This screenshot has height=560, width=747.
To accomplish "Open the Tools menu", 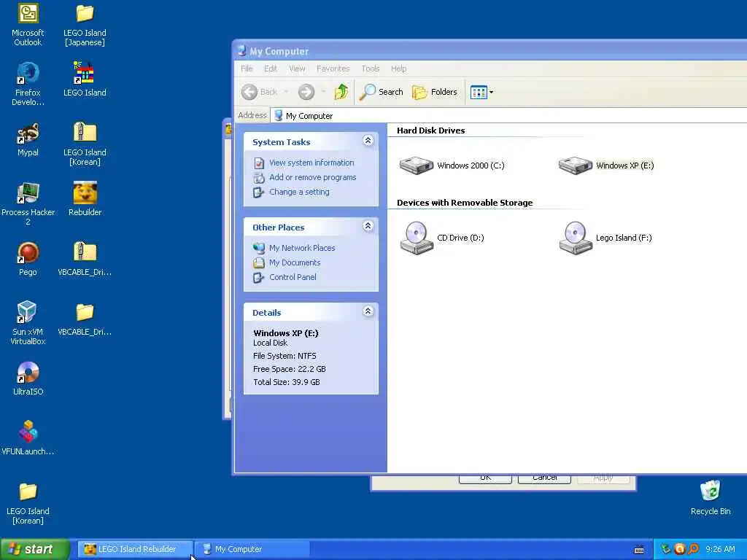I will pos(370,69).
